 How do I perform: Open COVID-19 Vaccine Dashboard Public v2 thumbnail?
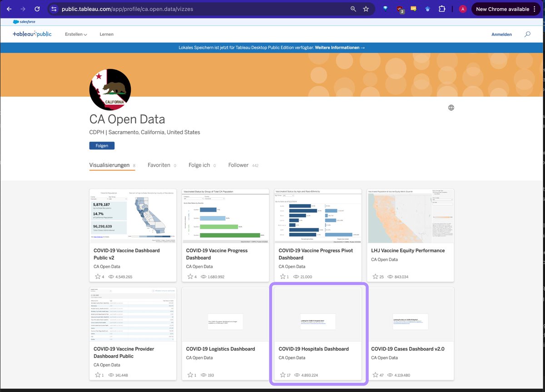click(x=133, y=216)
